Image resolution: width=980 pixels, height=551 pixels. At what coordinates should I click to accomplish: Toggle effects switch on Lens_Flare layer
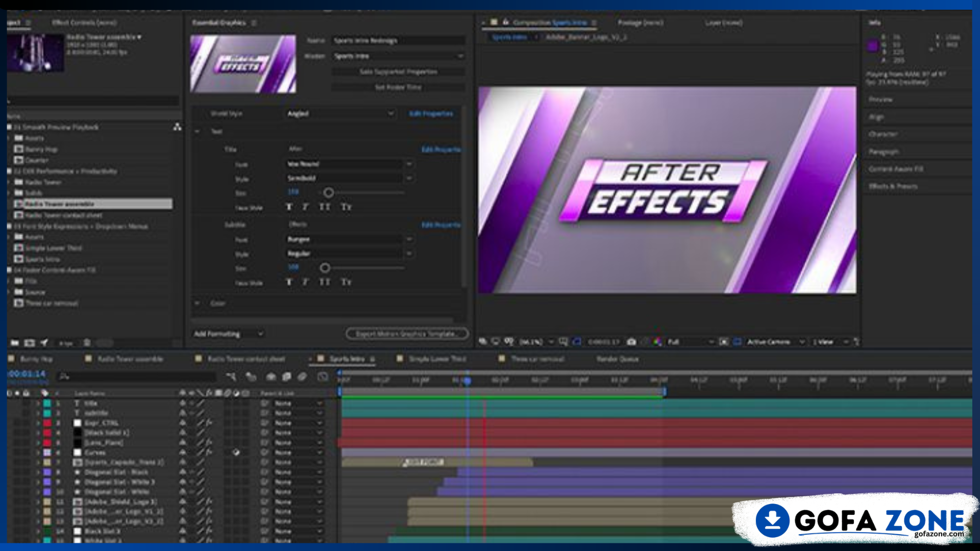click(x=209, y=442)
